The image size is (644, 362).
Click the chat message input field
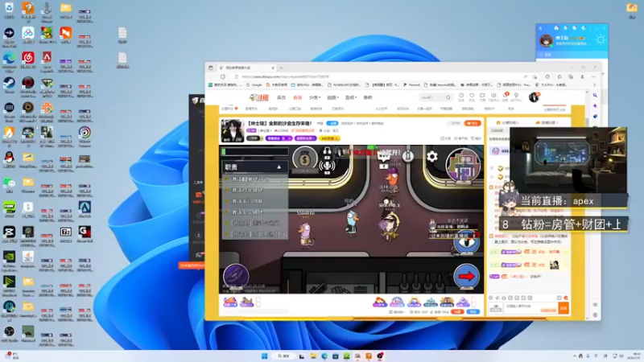tap(530, 308)
